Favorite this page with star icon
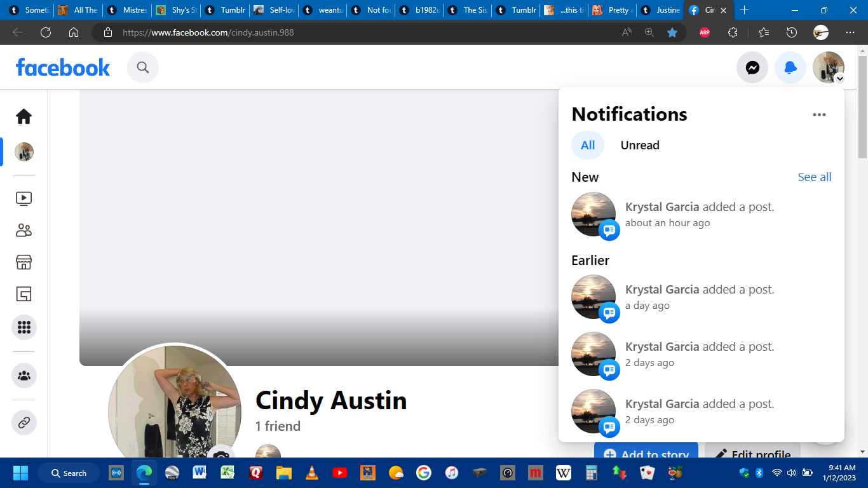Image resolution: width=868 pixels, height=488 pixels. coord(672,32)
